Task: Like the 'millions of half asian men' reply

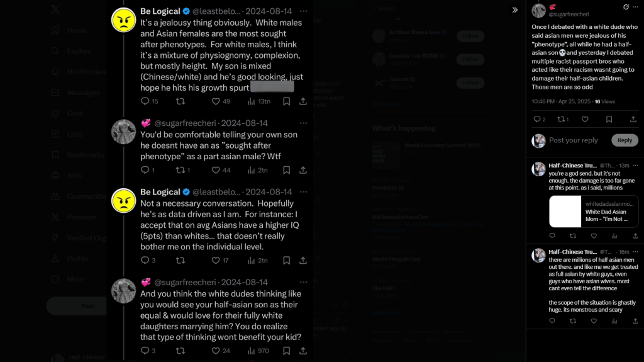Action: 594,321
